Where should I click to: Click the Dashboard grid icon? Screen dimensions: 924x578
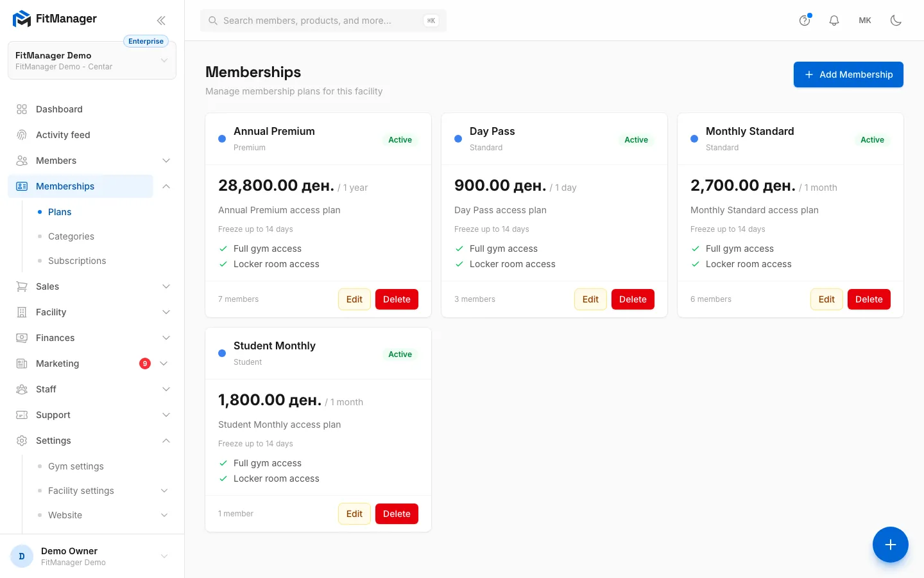tap(22, 109)
